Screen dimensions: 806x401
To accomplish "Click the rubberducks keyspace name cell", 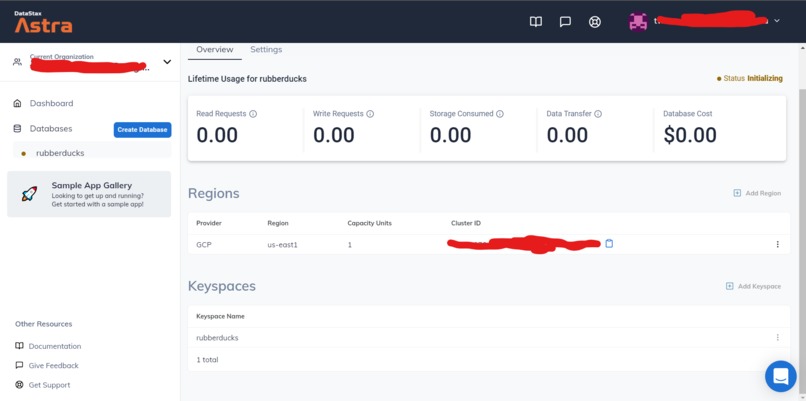I will click(x=217, y=338).
